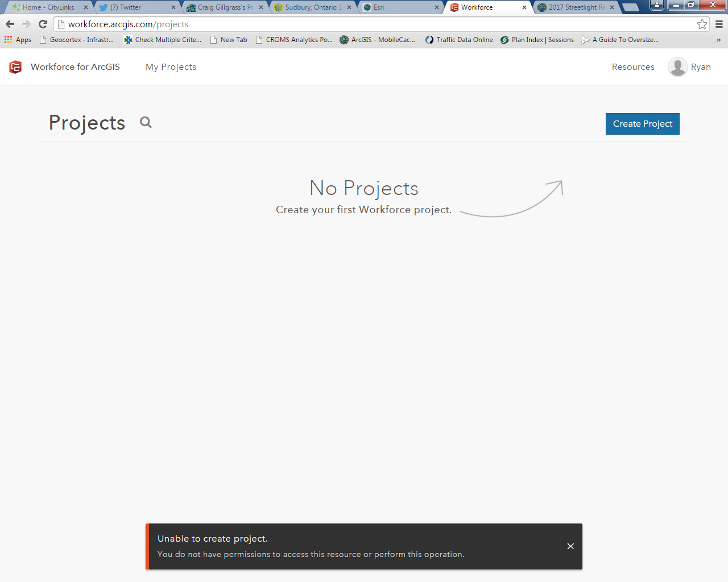Close the Craig Gillgrass's tab
The height and width of the screenshot is (582, 728).
click(261, 7)
